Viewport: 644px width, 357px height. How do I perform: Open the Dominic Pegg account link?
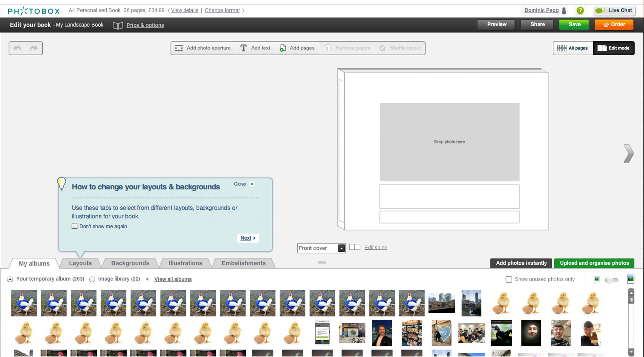click(x=541, y=11)
